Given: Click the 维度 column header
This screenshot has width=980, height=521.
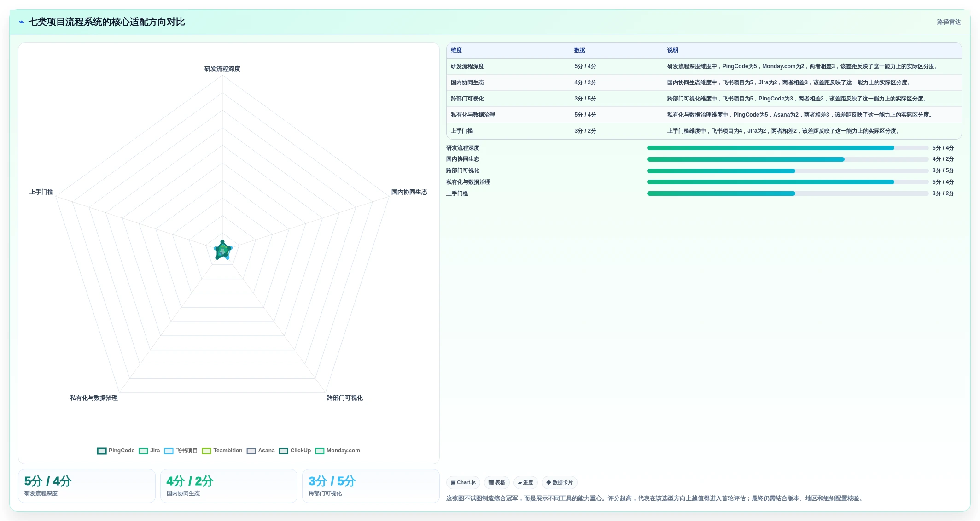Looking at the screenshot, I should [x=456, y=50].
